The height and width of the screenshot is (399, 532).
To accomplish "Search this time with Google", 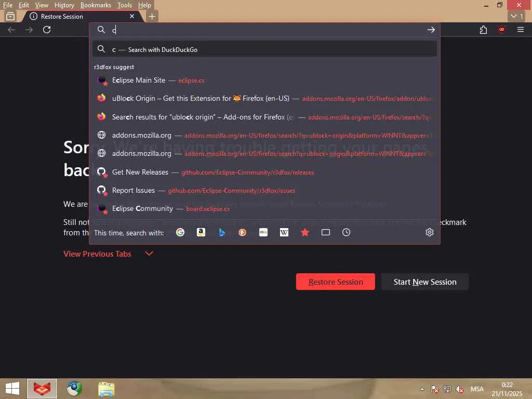I will (180, 232).
